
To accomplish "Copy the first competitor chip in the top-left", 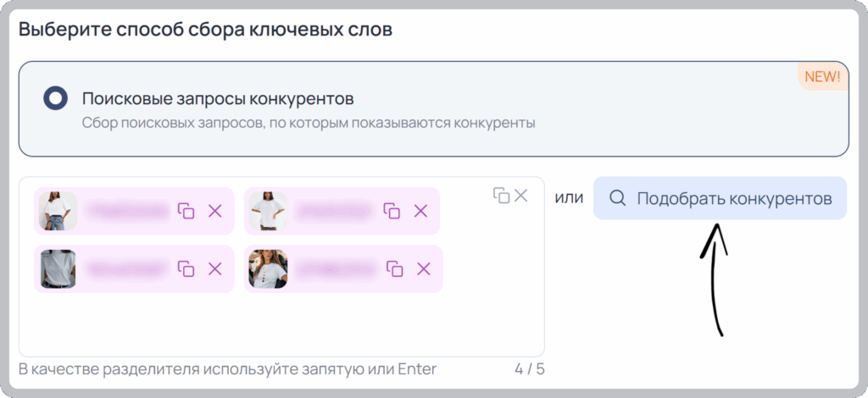I will [x=186, y=211].
